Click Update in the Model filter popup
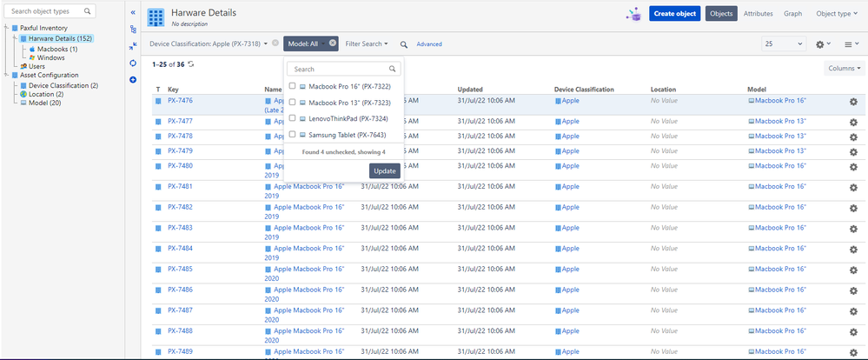868x360 pixels. pos(385,171)
